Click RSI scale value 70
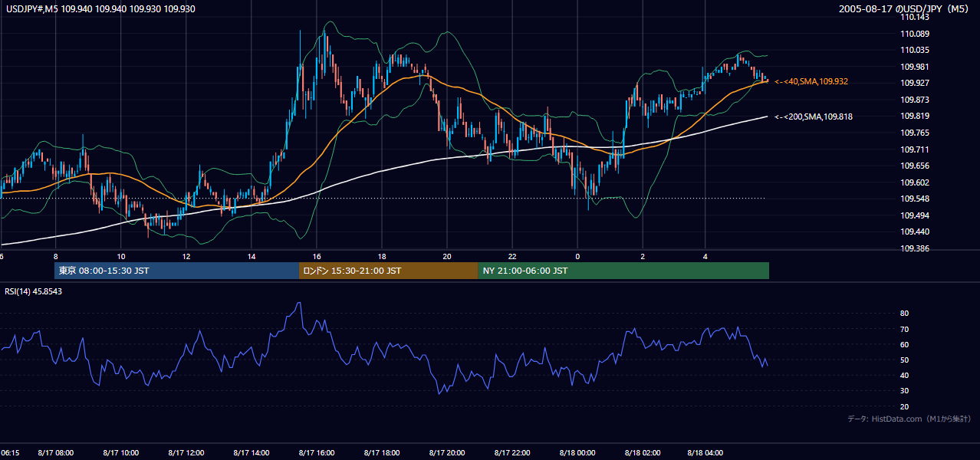 [904, 329]
